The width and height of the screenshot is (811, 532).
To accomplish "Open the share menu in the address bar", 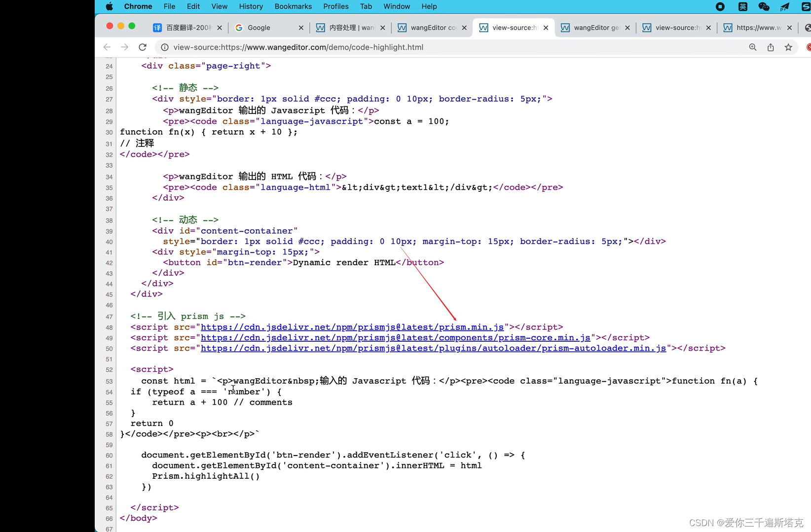I will (771, 47).
